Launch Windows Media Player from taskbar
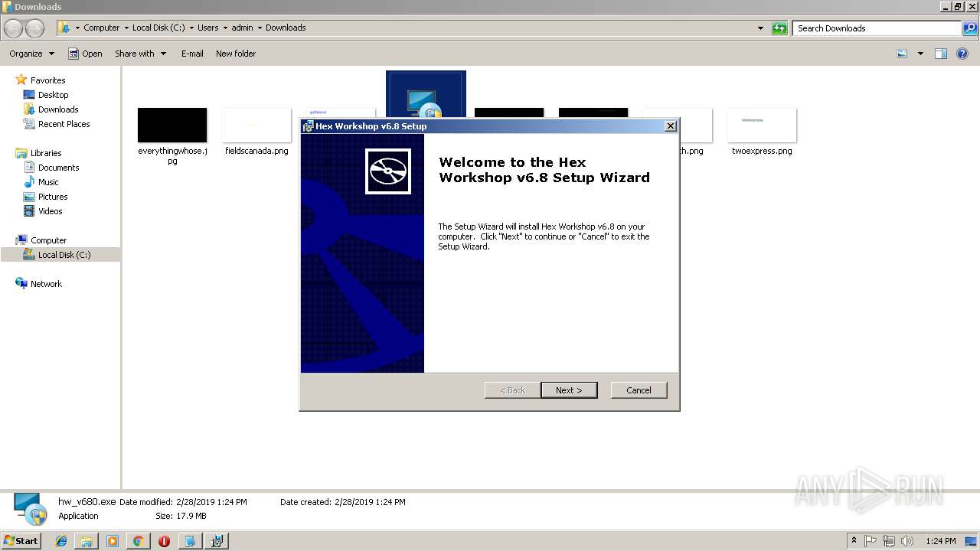Viewport: 980px width, 551px height. point(113,541)
